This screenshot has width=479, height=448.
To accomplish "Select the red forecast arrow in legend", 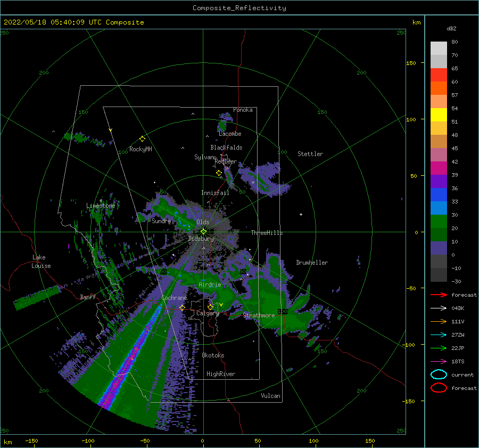I will [439, 295].
